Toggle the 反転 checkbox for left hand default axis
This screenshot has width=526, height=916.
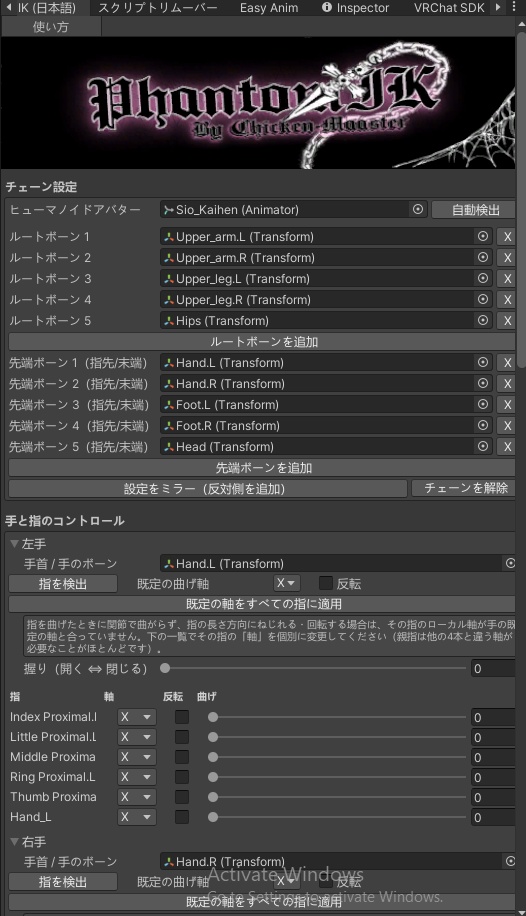tap(326, 583)
